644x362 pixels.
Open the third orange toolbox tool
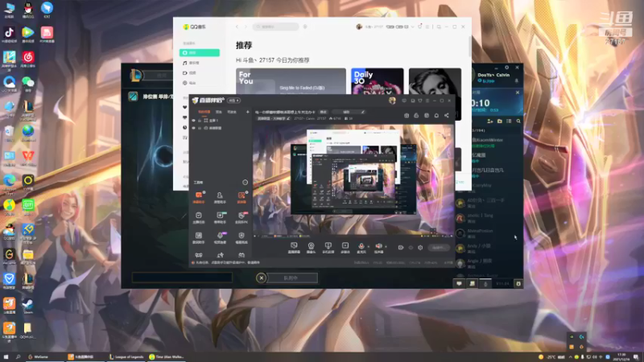[x=242, y=197]
